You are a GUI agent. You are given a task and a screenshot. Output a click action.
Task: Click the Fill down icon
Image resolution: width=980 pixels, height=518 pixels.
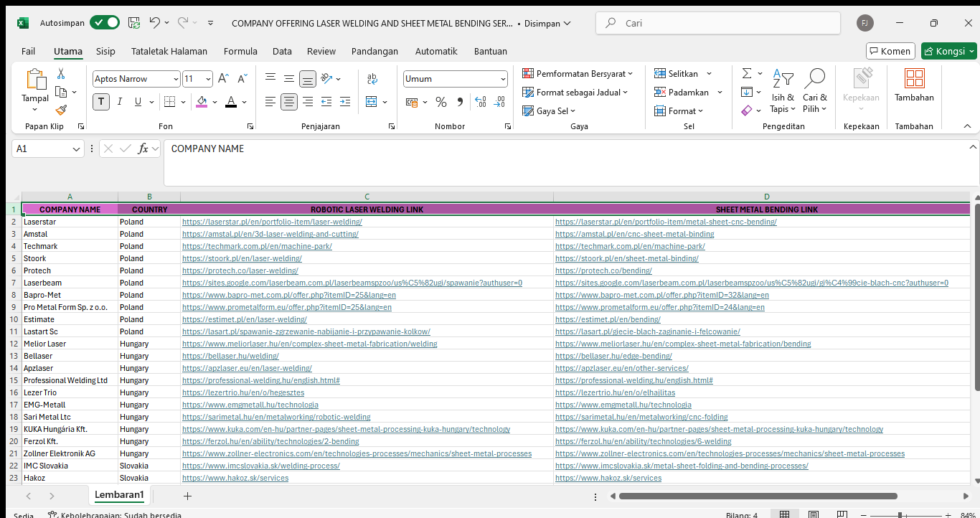tap(747, 92)
